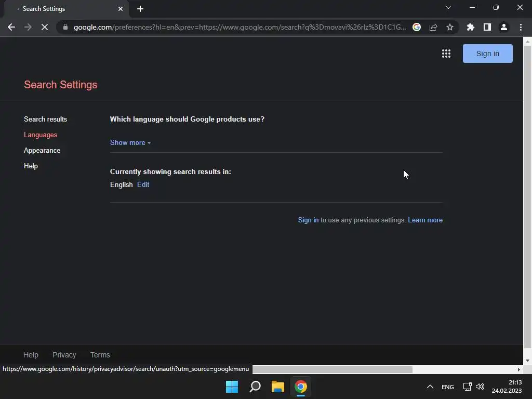Click the horizontal scrollbar thumb

point(332,369)
